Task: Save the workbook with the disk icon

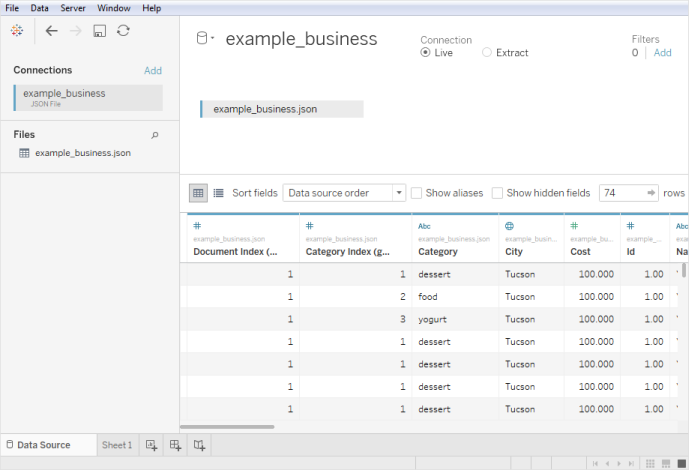Action: pyautogui.click(x=100, y=31)
